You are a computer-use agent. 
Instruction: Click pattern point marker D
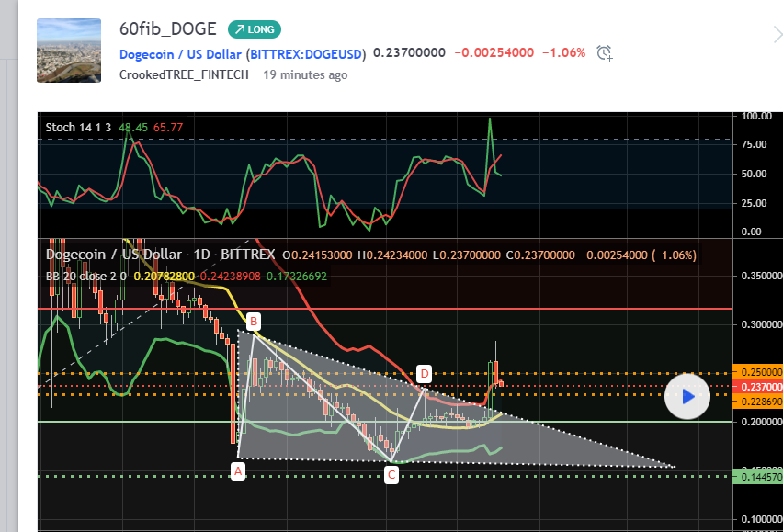click(x=424, y=373)
